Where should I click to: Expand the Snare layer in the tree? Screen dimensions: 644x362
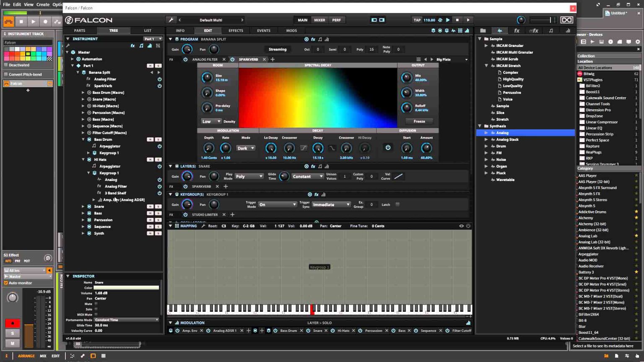pyautogui.click(x=83, y=207)
